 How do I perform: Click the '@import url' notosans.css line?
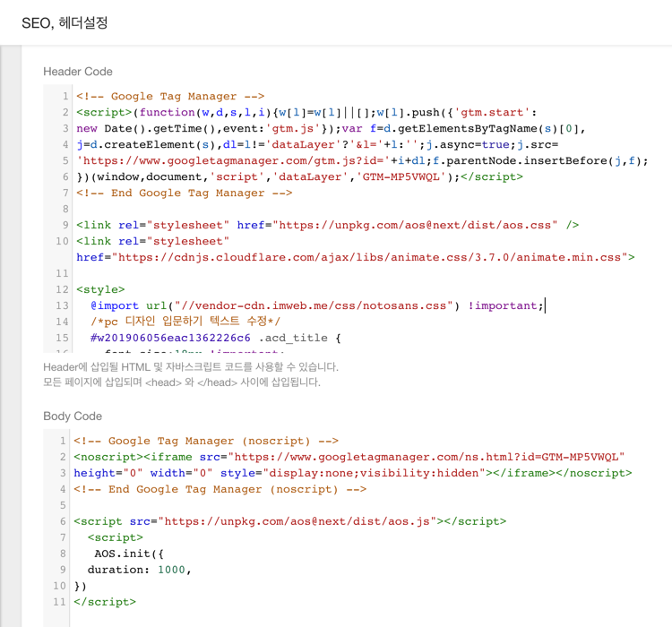tap(316, 305)
